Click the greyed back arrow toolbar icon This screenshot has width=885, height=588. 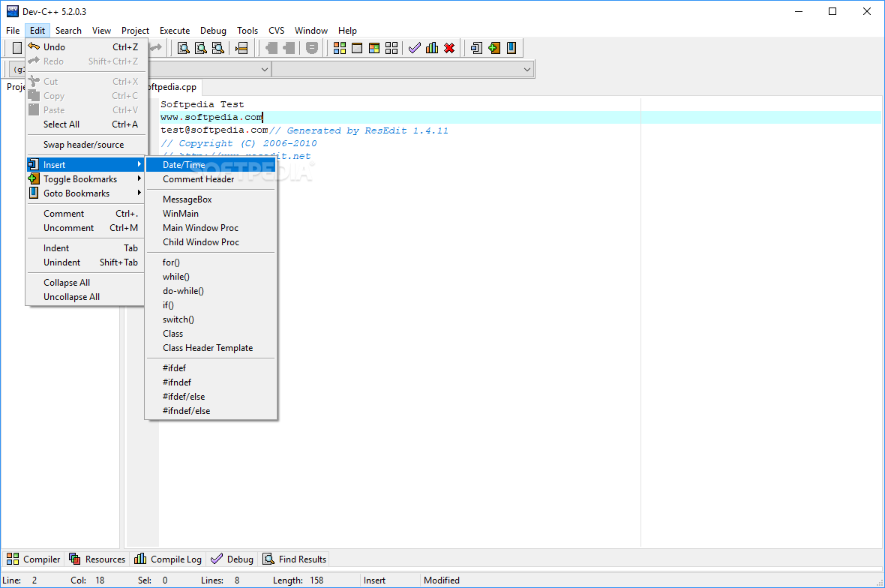(271, 48)
